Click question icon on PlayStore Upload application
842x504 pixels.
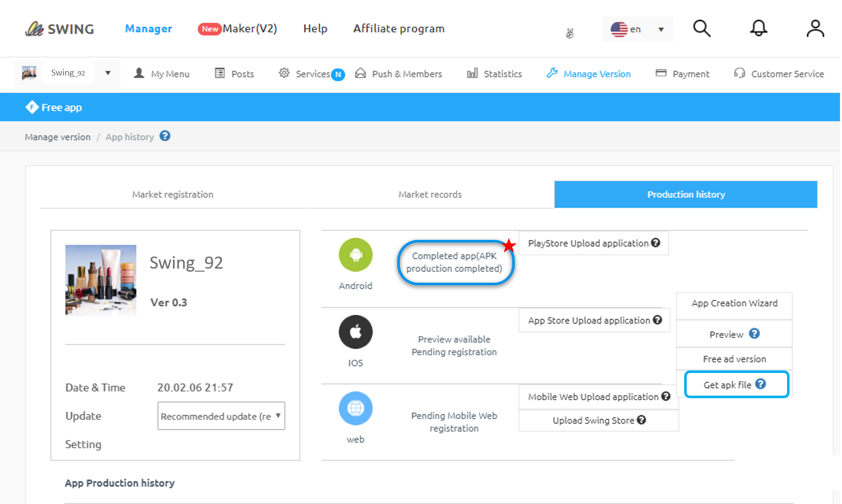click(655, 243)
